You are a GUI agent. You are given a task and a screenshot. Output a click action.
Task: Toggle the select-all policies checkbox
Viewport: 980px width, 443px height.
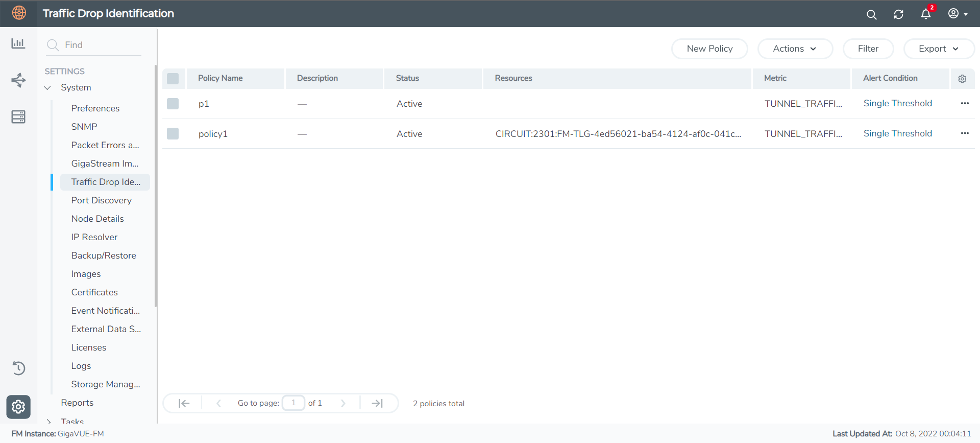[173, 78]
